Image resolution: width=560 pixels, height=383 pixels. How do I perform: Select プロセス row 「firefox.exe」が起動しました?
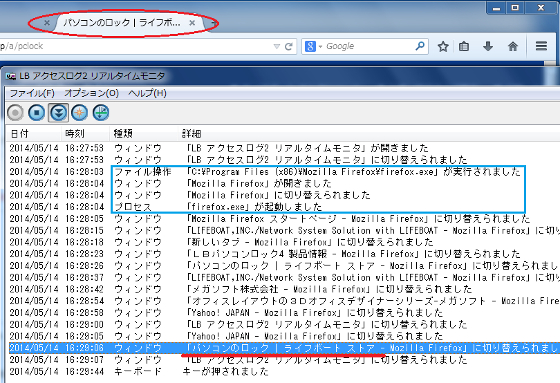click(284, 207)
